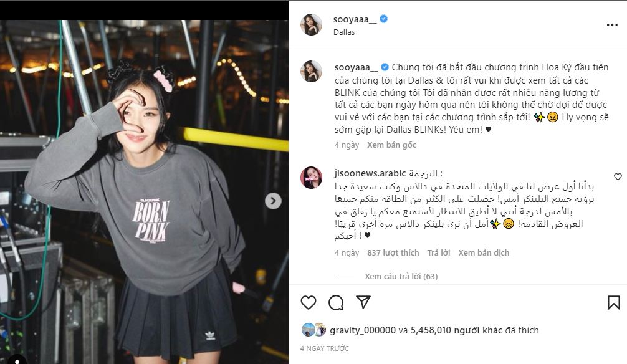Screen dimensions: 627x364
Task: Click Xem bản dịch on Arabic comment
Action: tap(484, 253)
